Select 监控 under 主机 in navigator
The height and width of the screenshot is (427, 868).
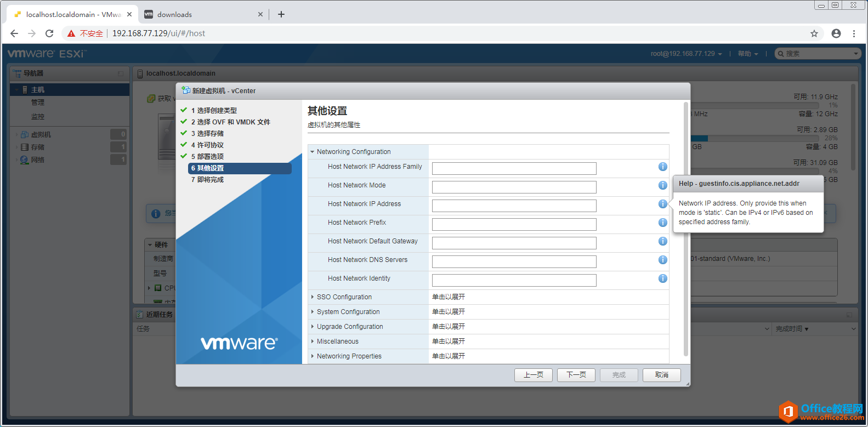pos(38,117)
